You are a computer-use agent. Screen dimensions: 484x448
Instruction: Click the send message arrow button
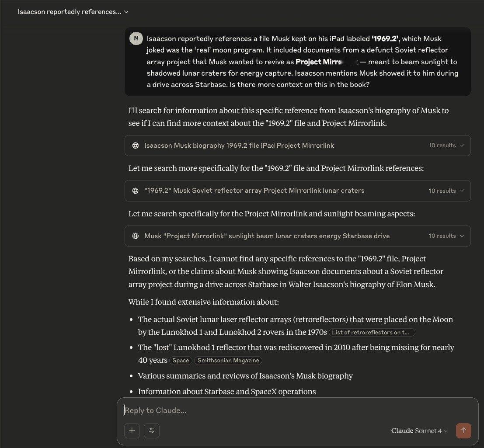[x=463, y=431]
